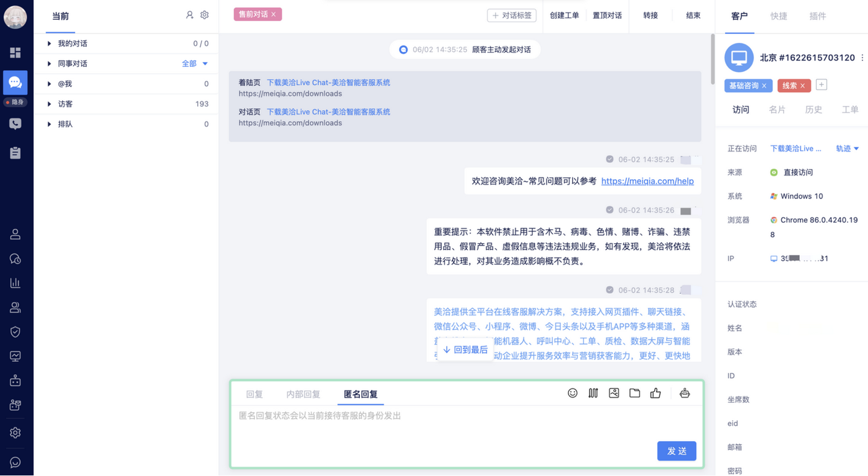Click the 转接 transfer button
Viewport: 868px width, 476px height.
650,16
